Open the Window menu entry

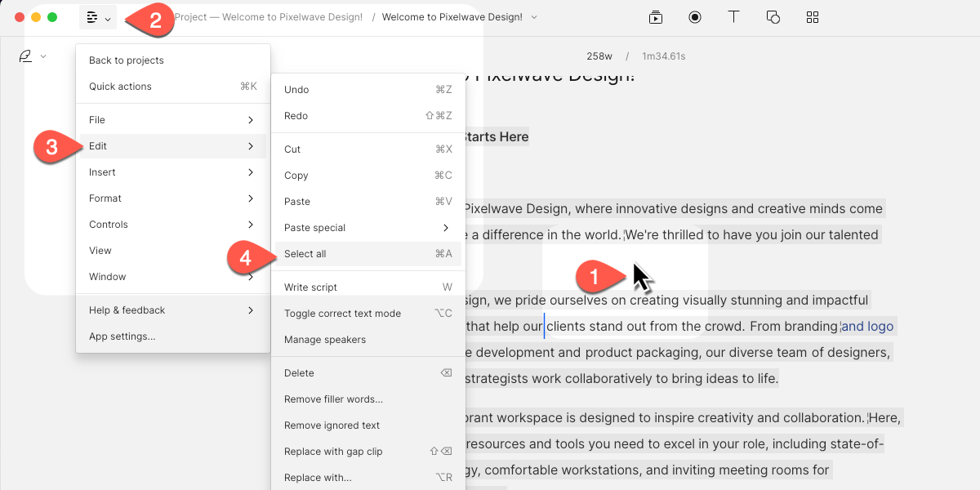173,277
